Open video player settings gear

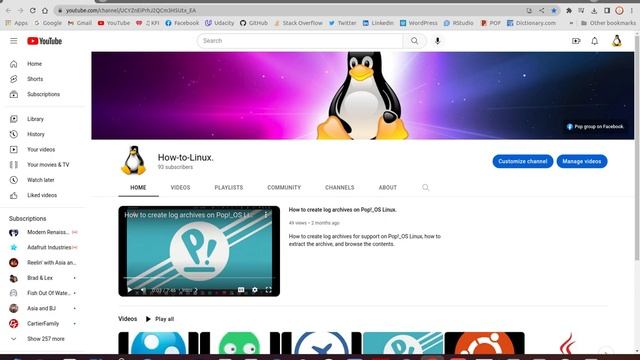click(255, 290)
